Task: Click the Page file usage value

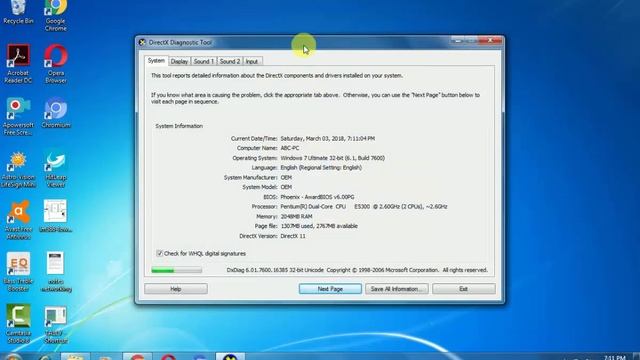Action: point(319,226)
